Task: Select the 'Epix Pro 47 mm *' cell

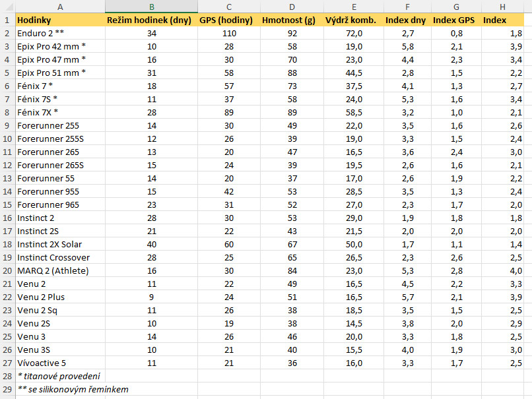Action: pyautogui.click(x=60, y=59)
